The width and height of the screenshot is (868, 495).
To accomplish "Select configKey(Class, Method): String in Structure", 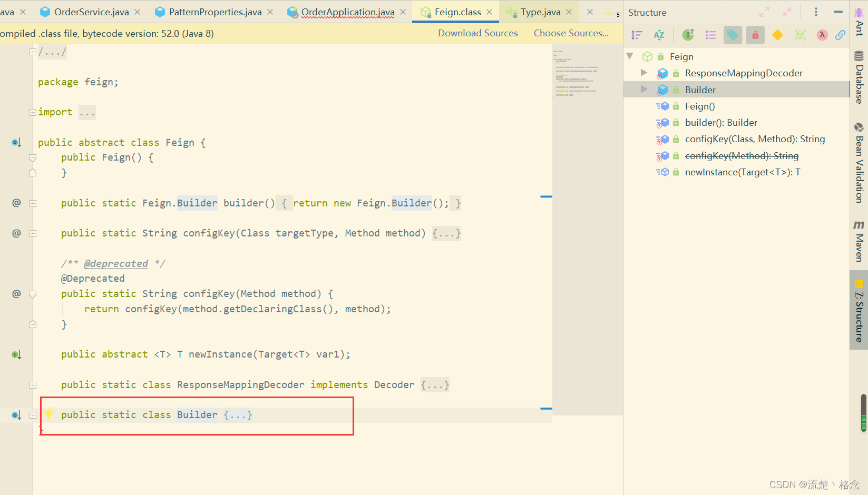I will coord(755,139).
